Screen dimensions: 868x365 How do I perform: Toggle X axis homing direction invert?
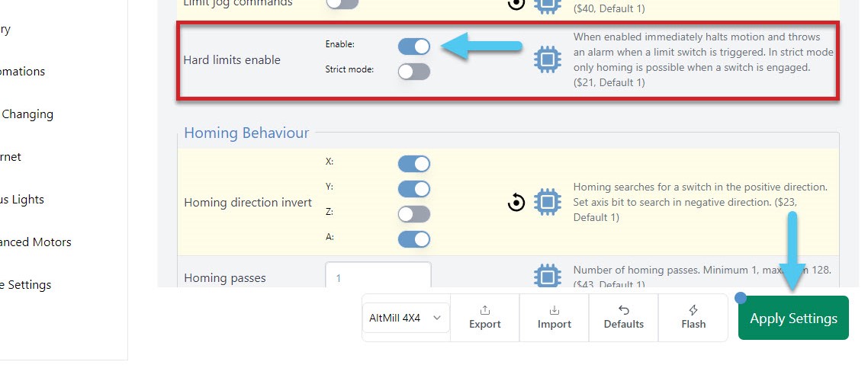(414, 164)
